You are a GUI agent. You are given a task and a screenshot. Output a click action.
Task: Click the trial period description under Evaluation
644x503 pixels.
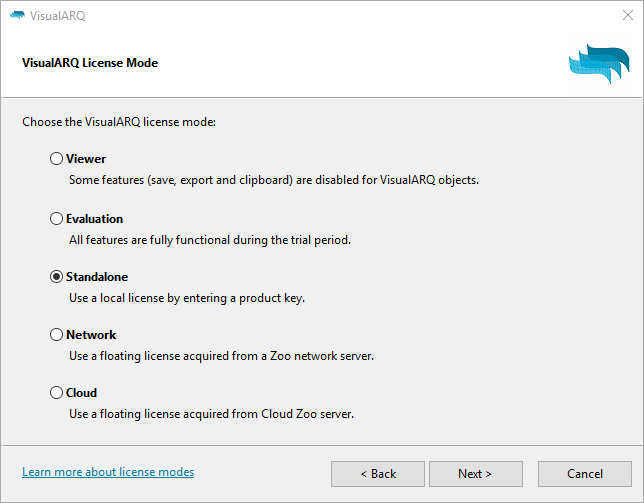[210, 240]
